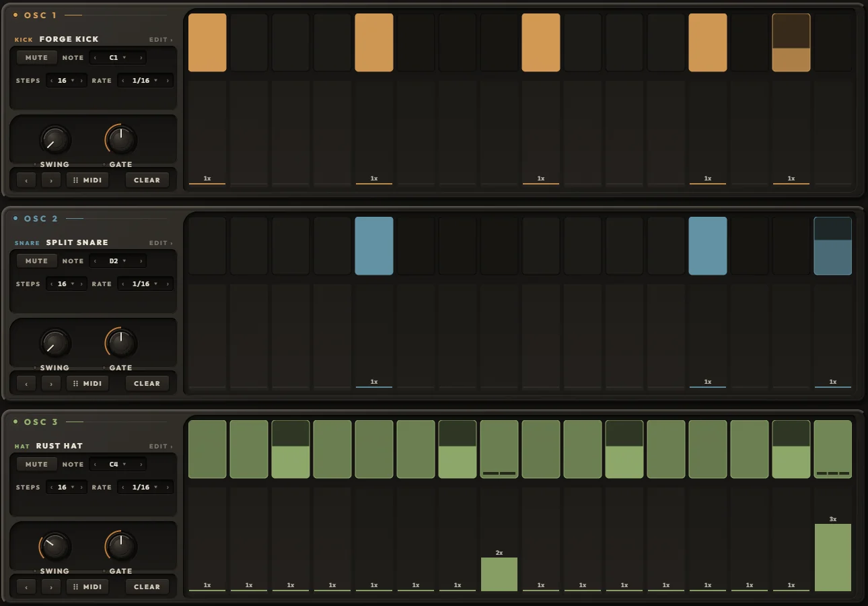This screenshot has height=606, width=868.
Task: Step OSC 3 note down from C4
Action: click(95, 465)
